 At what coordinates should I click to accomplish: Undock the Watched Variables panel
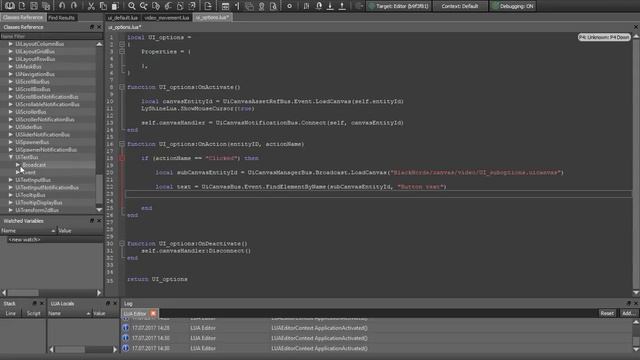click(x=92, y=221)
